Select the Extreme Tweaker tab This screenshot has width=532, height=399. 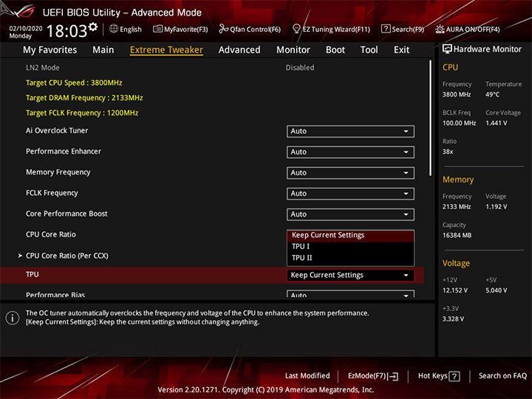166,50
